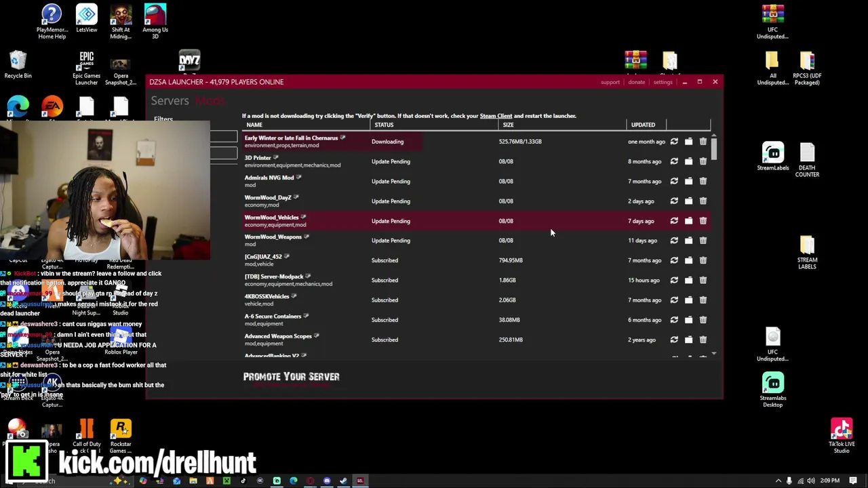
Task: Click the Downloading status of Early Winter
Action: click(387, 142)
